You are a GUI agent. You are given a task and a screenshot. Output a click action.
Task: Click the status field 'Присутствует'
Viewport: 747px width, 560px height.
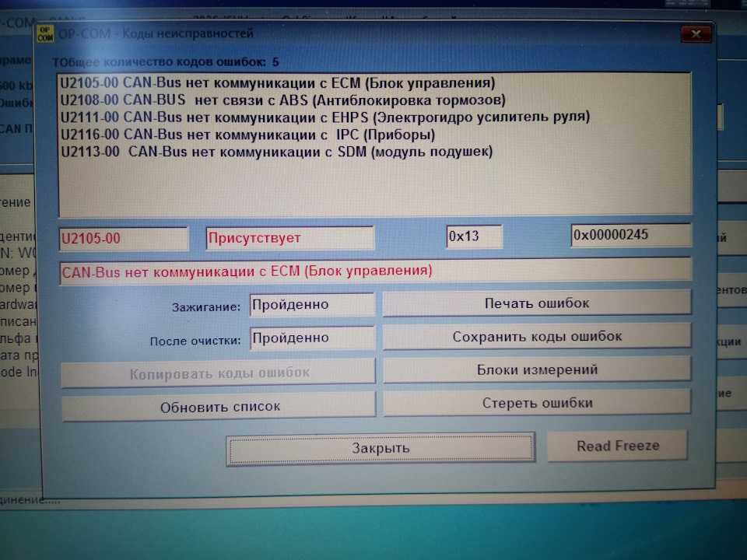290,238
